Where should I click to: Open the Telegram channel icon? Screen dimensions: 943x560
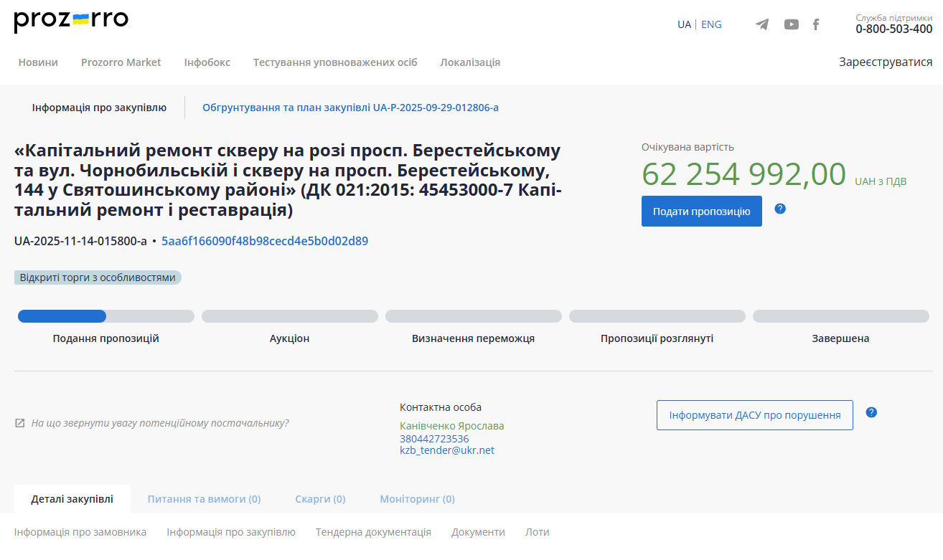(x=762, y=24)
